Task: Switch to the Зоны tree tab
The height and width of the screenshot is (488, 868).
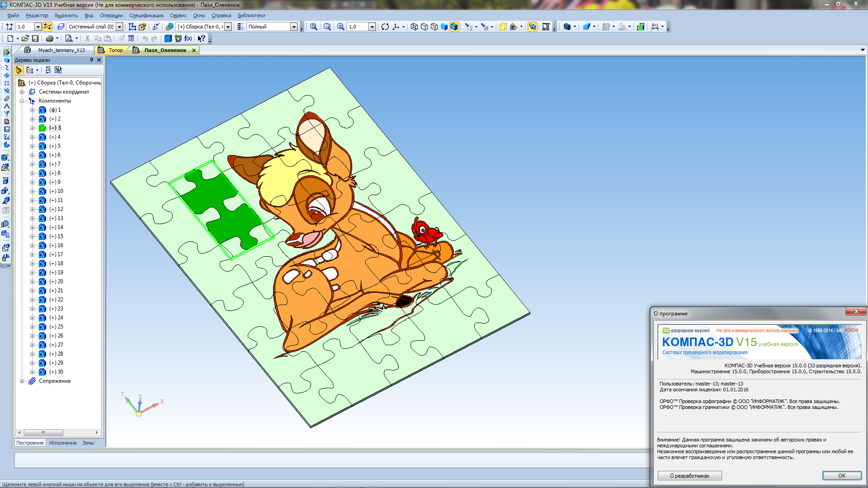Action: point(88,443)
